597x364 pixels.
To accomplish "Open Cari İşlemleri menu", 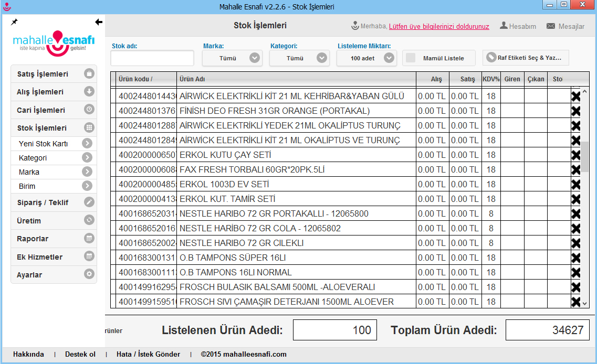I will pos(54,110).
